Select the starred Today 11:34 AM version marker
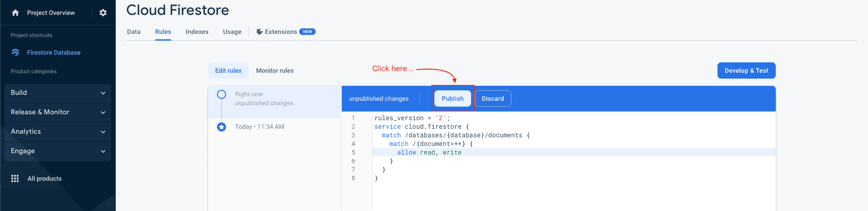The image size is (868, 211). pyautogui.click(x=222, y=127)
